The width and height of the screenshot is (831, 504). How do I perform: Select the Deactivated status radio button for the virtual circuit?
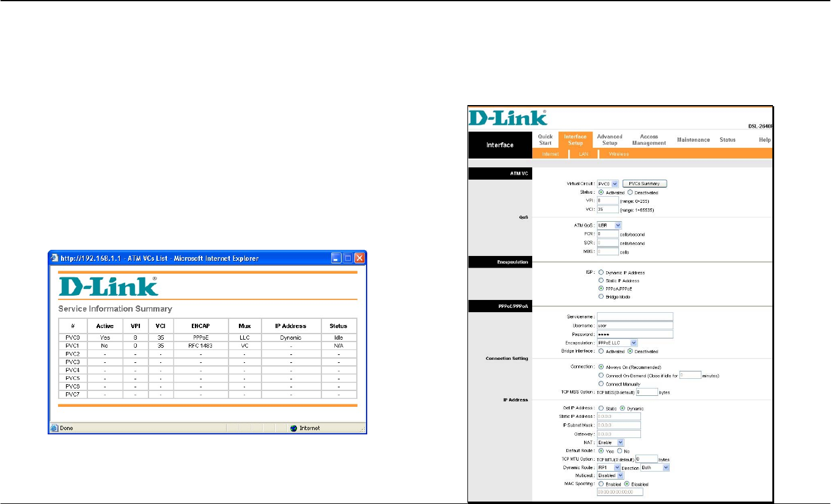click(630, 192)
